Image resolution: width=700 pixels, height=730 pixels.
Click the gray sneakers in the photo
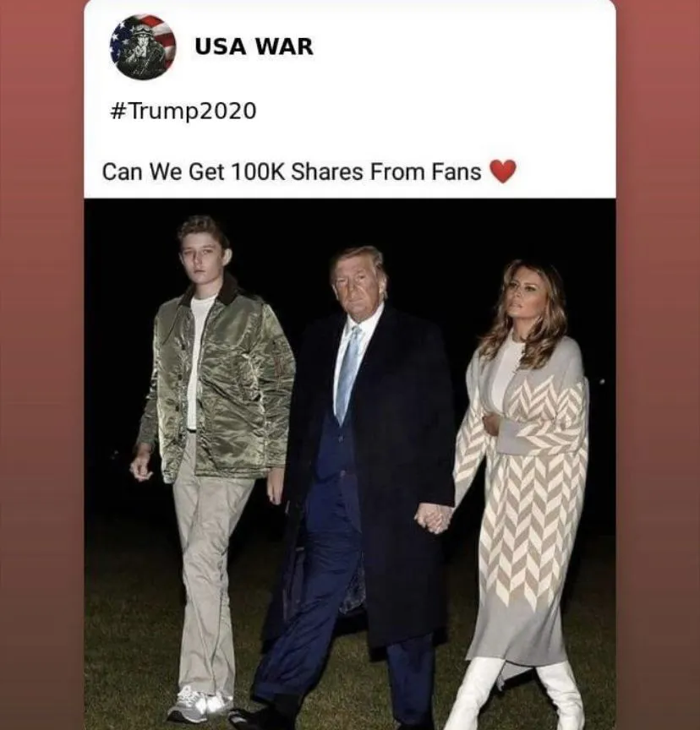coord(200,705)
